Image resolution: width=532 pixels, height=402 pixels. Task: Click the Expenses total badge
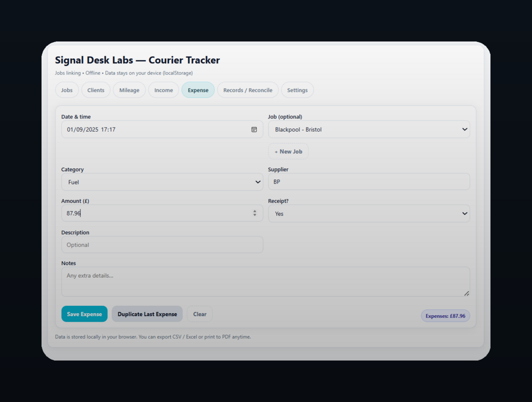[445, 316]
